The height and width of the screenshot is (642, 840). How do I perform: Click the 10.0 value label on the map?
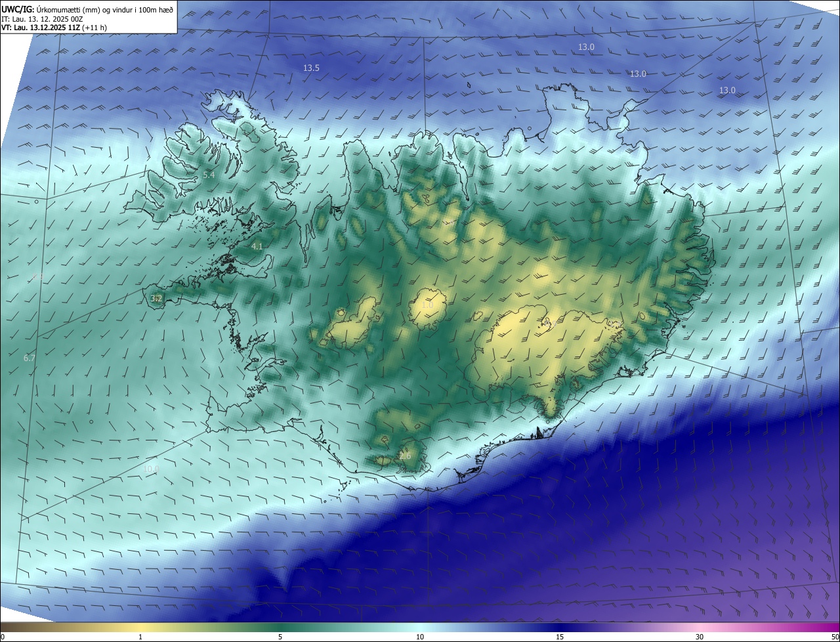[x=151, y=469]
